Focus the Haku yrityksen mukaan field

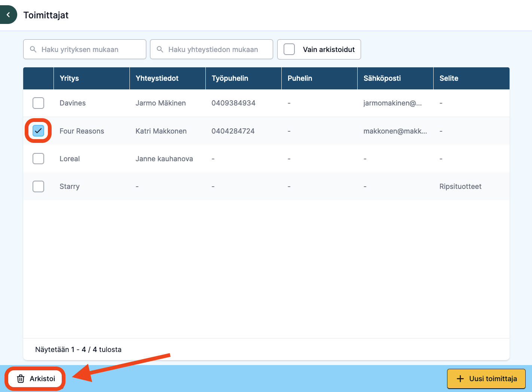[x=85, y=49]
